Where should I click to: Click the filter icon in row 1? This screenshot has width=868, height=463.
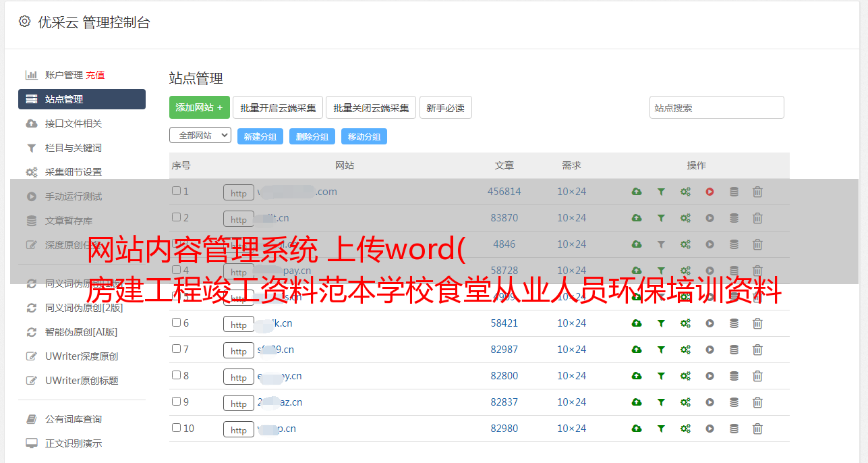661,192
